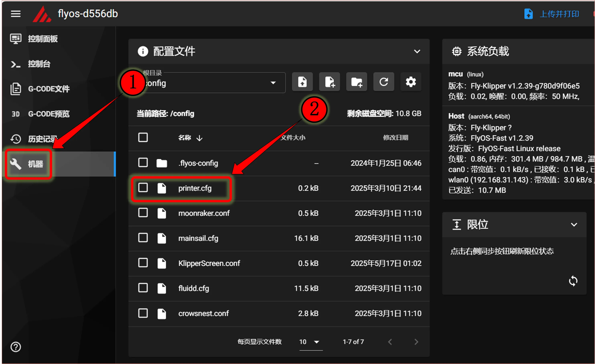Click the upload file icon button
The image size is (595, 364).
(302, 82)
